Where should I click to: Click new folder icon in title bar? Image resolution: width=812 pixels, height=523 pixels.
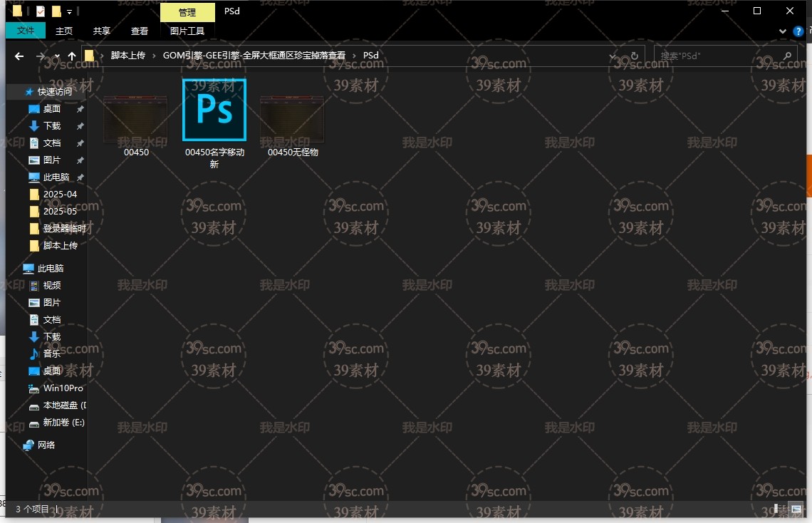[x=56, y=11]
